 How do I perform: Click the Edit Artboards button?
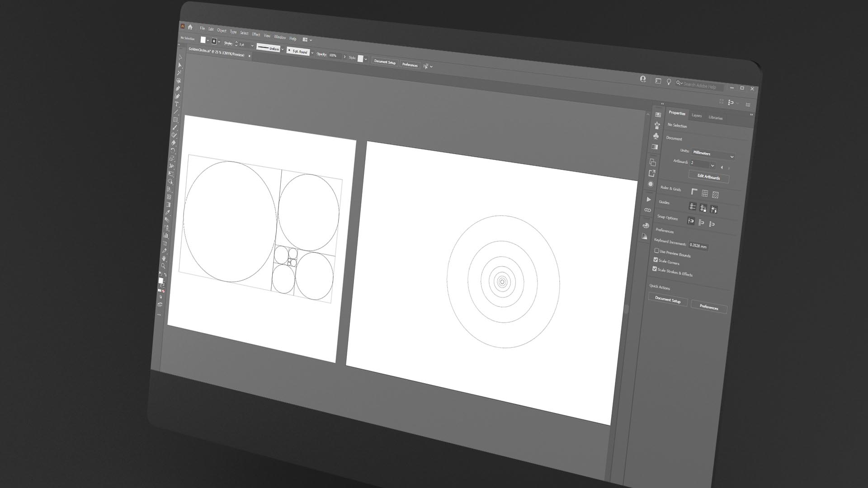pos(709,176)
